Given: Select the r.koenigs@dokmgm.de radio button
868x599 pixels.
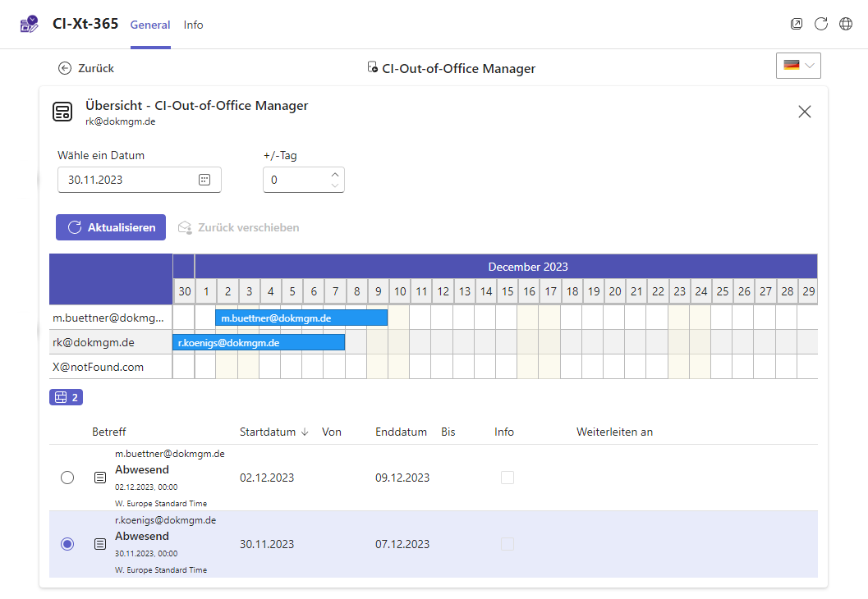Looking at the screenshot, I should coord(67,544).
